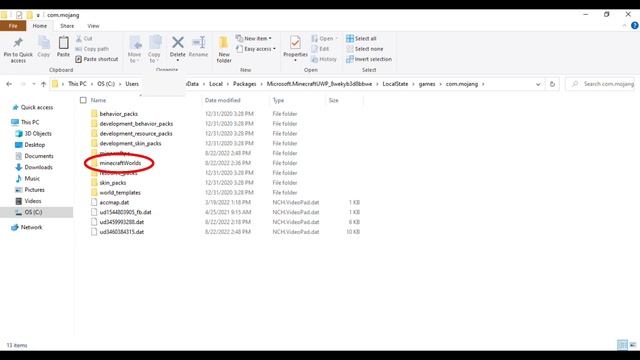Click Select none in ribbon
Screen dimensions: 640x360
tap(365, 49)
